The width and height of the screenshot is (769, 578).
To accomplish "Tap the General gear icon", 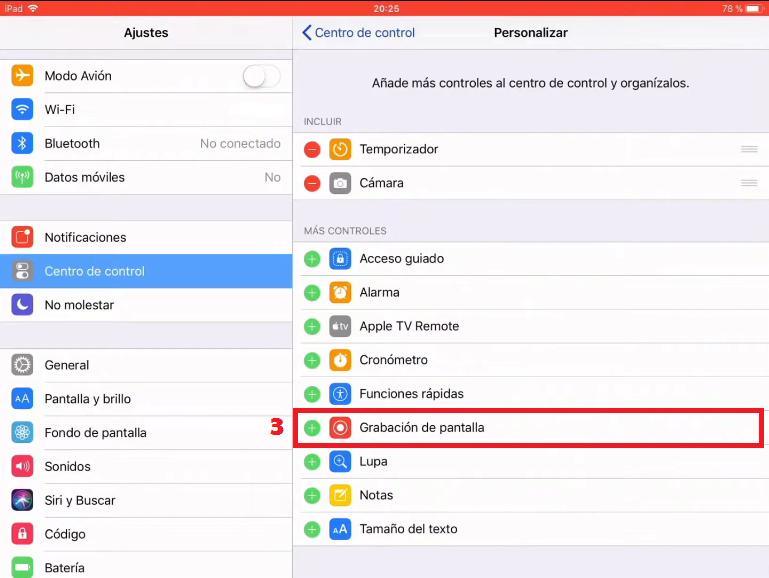I will [22, 365].
